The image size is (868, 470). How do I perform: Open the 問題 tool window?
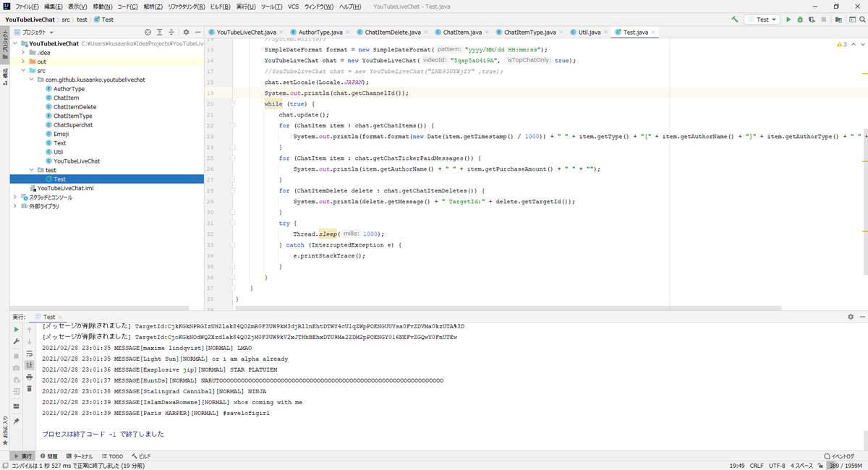48,456
